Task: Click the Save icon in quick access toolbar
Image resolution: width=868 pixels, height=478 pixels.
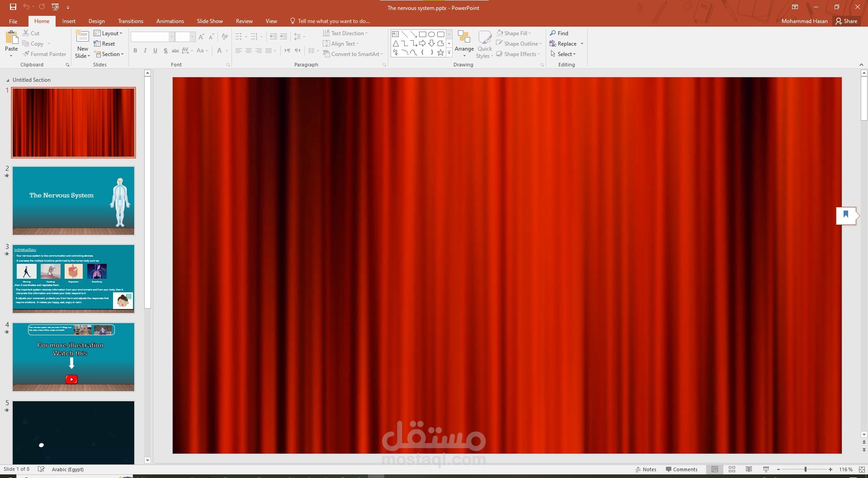Action: click(13, 7)
